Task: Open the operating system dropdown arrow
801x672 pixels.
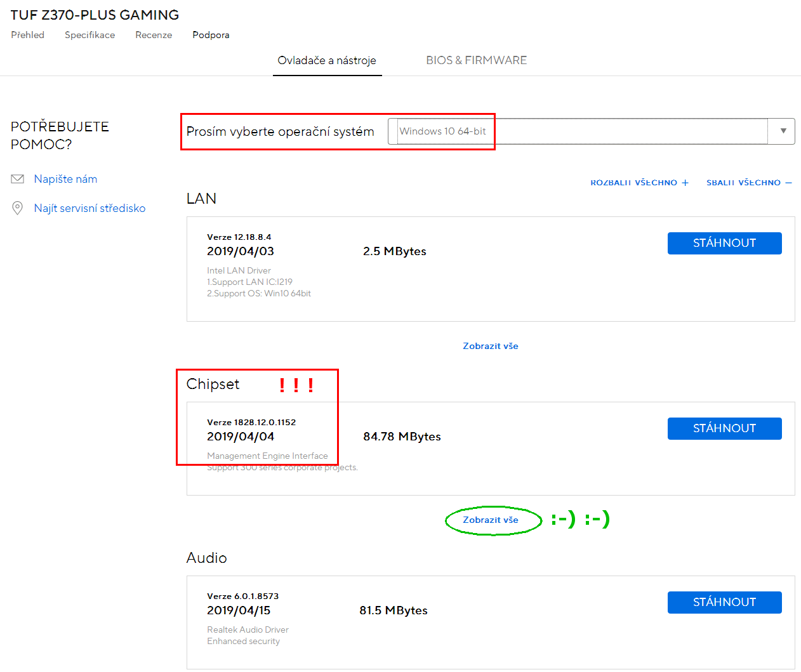Action: (783, 131)
